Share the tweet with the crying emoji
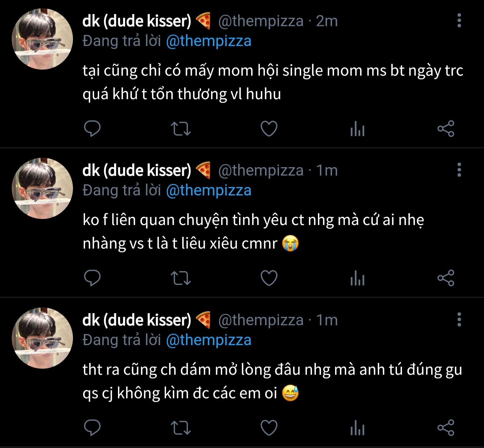This screenshot has height=448, width=484. click(446, 278)
